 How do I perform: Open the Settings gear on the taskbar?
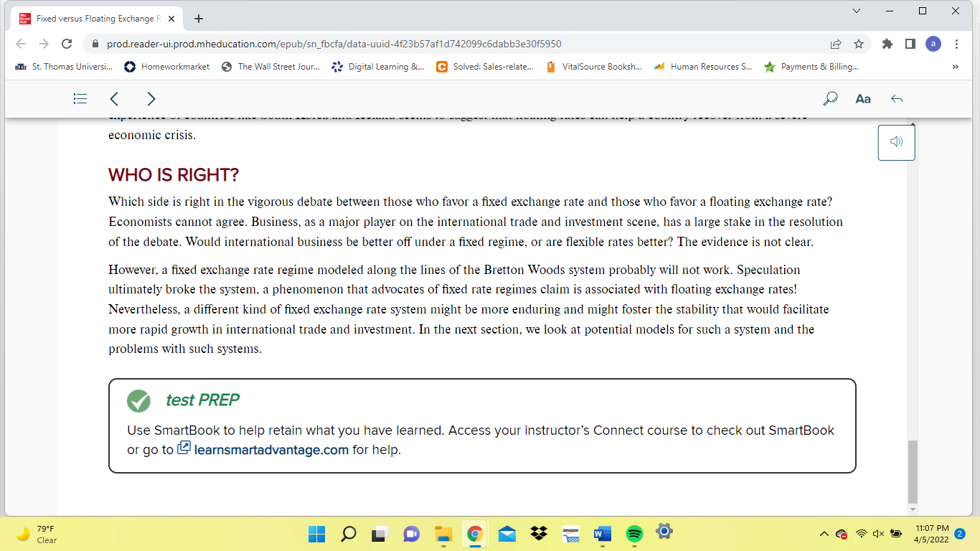coord(664,532)
